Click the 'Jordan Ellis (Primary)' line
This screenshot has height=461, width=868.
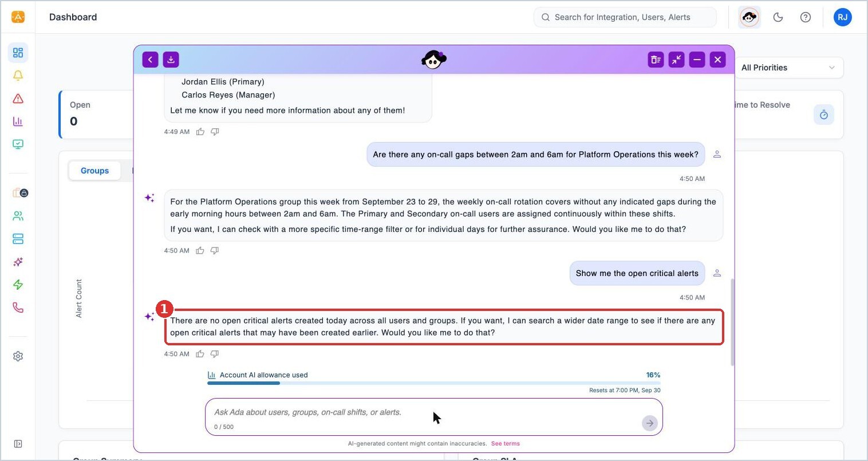click(x=223, y=82)
